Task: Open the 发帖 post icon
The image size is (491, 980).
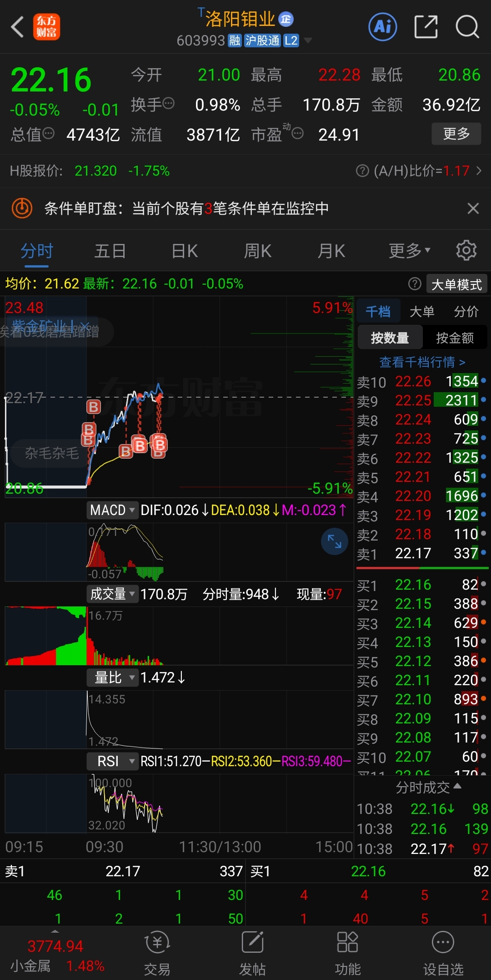Action: coord(253,953)
